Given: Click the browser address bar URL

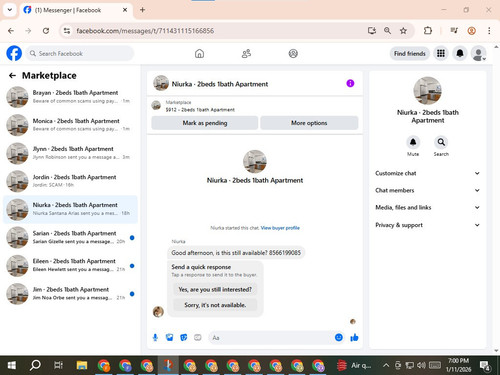Looking at the screenshot, I should coord(145,31).
